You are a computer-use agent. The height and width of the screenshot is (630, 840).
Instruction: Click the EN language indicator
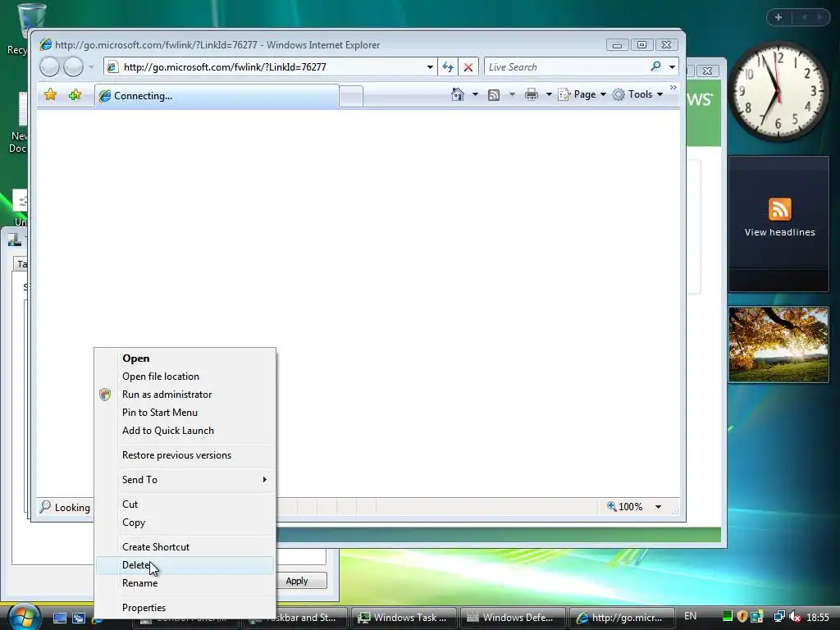690,616
